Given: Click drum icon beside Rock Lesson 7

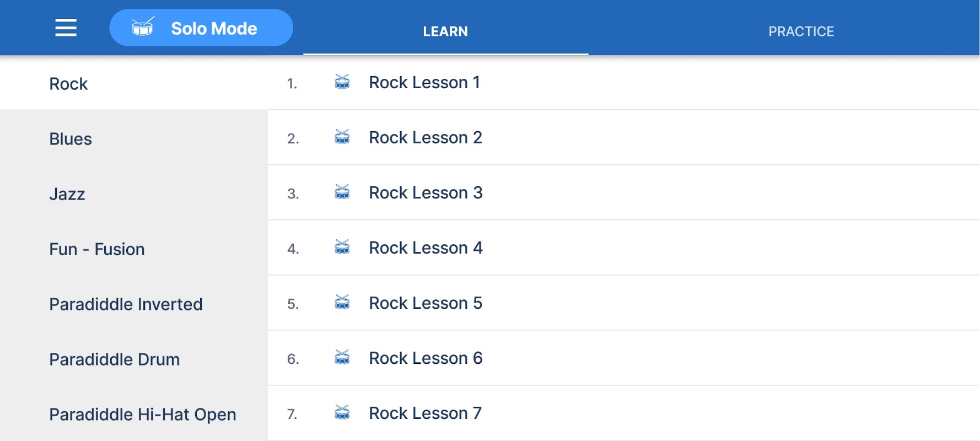Looking at the screenshot, I should (342, 413).
